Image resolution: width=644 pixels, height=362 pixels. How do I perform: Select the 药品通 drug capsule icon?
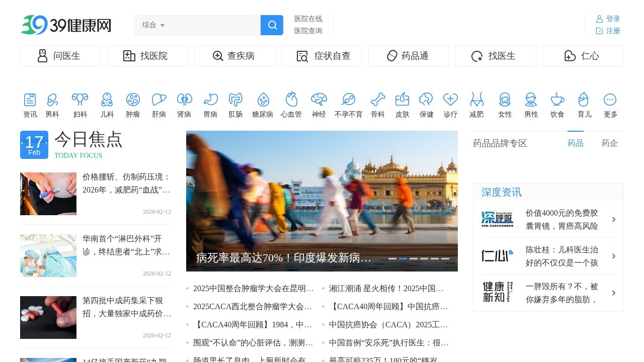point(392,56)
